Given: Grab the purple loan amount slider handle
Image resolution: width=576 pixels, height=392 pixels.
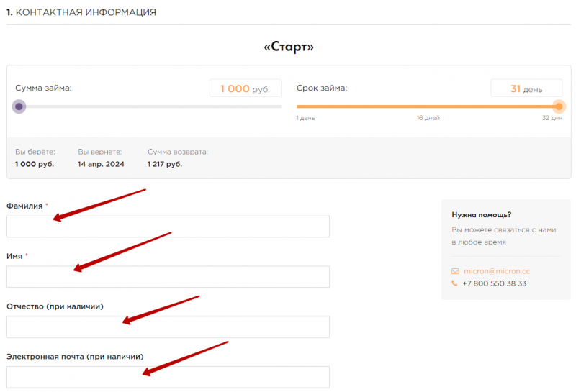Looking at the screenshot, I should click(x=19, y=106).
